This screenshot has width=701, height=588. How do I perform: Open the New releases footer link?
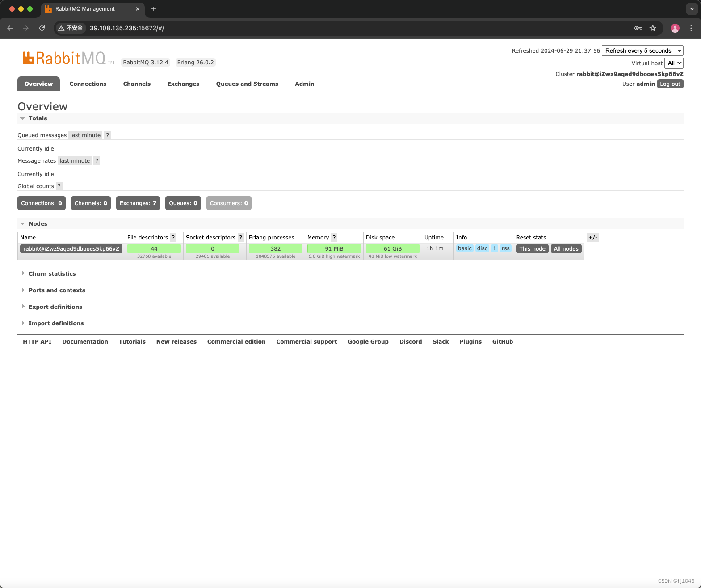click(x=176, y=342)
